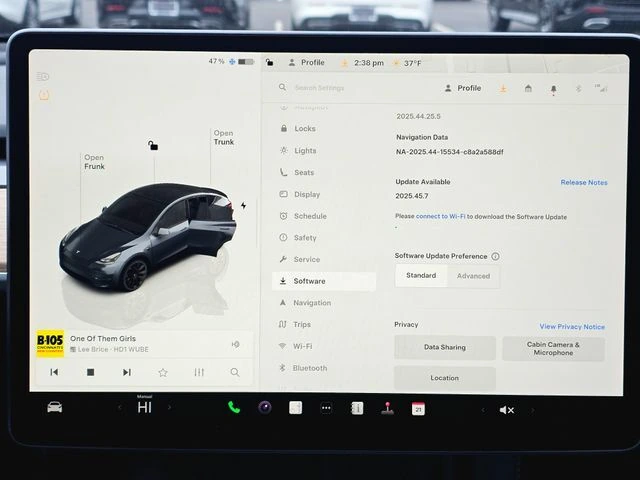Increase temperature with right chevron
The width and height of the screenshot is (640, 480).
point(169,407)
